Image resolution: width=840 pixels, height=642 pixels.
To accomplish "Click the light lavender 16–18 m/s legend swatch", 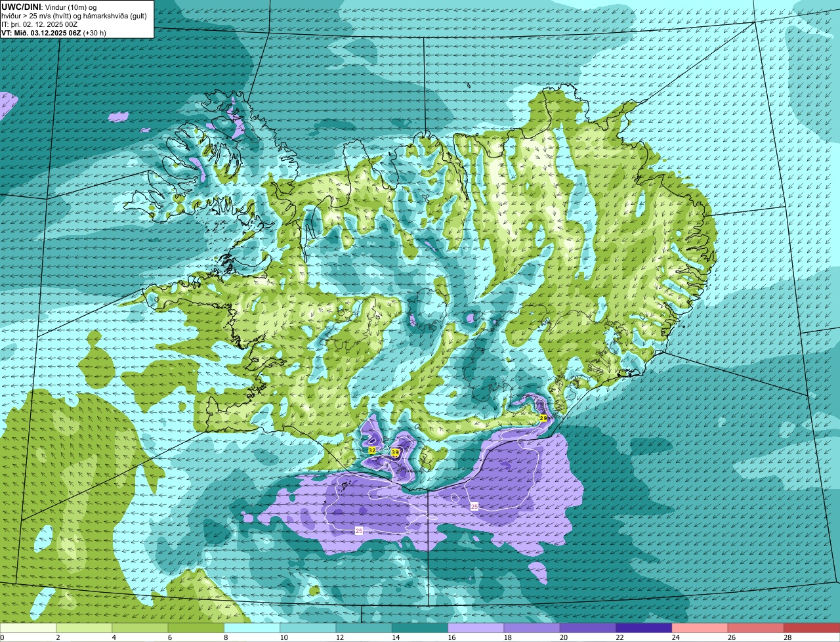I will 476,628.
